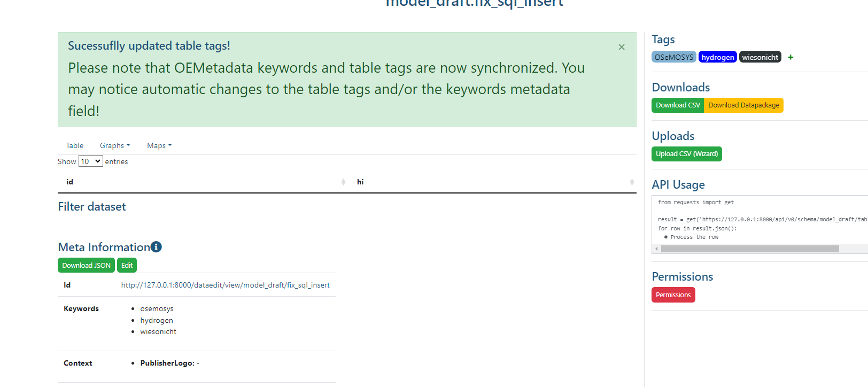The image size is (868, 387).
Task: Open the Meta Information info icon
Action: coord(156,246)
